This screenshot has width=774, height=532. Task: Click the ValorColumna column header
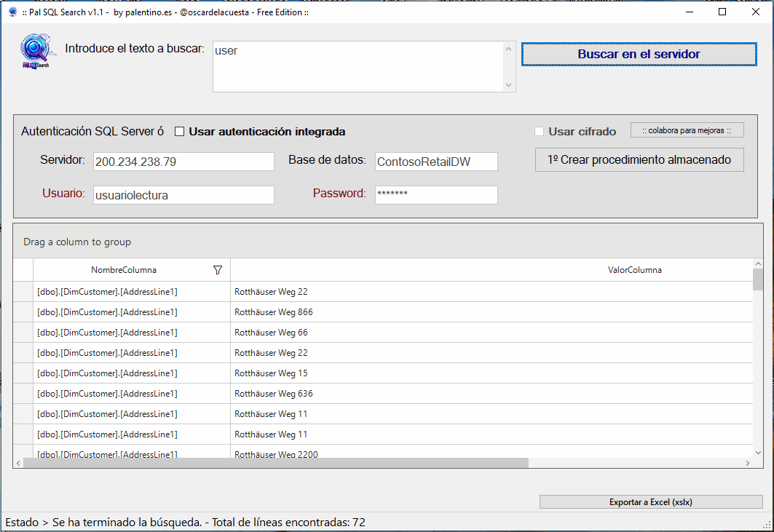coord(634,270)
